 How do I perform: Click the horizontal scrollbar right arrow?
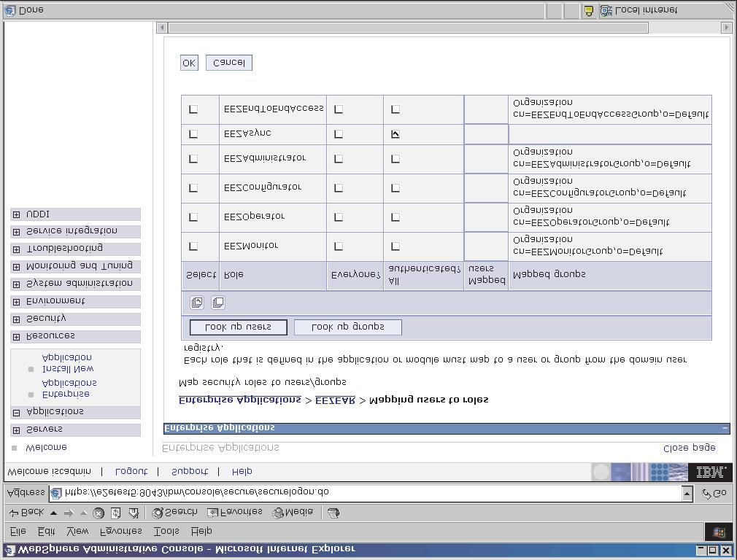pos(726,28)
